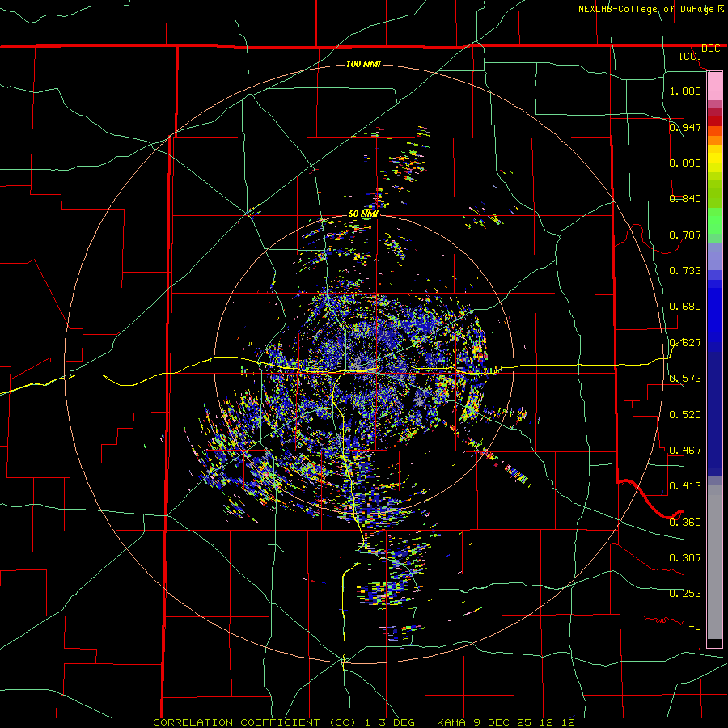This screenshot has height=728, width=728.
Task: Click the 0.573 legend value
Action: (685, 379)
